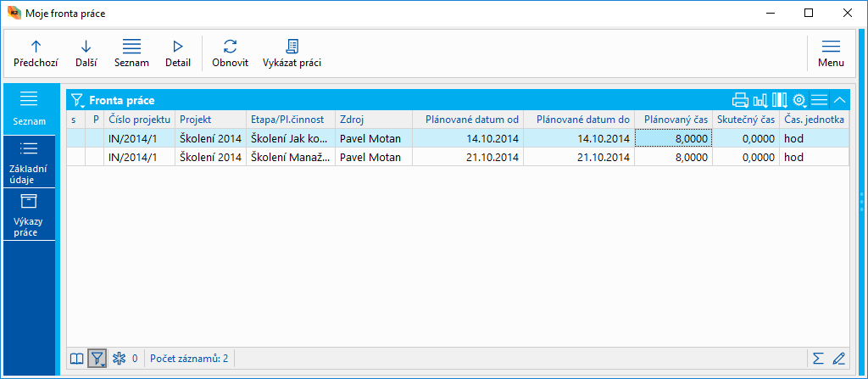
Task: Click the dotted handle on right edge
Action: point(861,202)
